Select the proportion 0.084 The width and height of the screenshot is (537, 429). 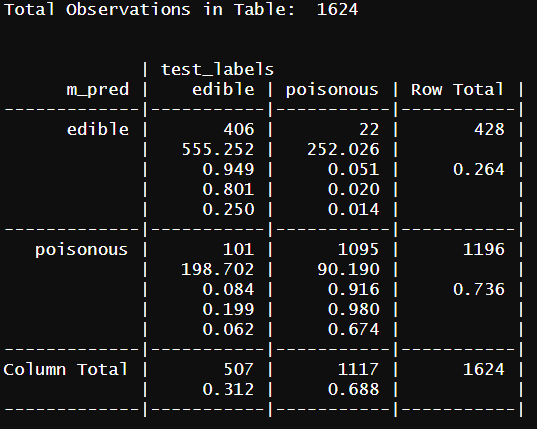228,289
